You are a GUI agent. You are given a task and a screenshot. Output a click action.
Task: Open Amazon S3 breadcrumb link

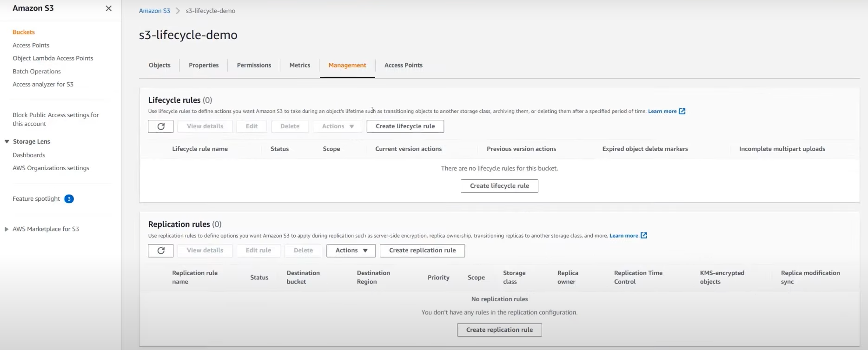[x=154, y=11]
